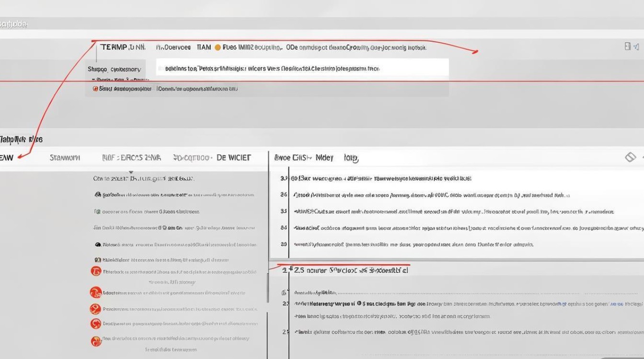Click the panel layout icon at top right

pos(628,46)
